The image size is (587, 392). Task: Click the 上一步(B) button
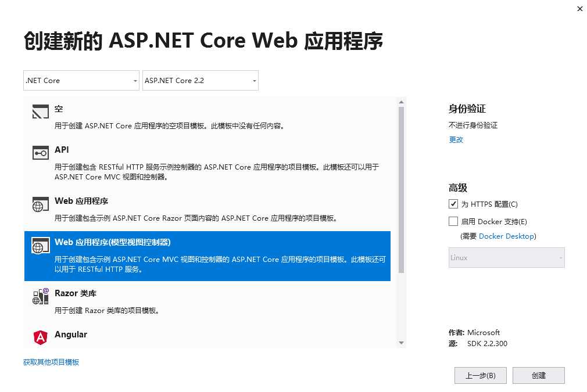[x=480, y=376]
